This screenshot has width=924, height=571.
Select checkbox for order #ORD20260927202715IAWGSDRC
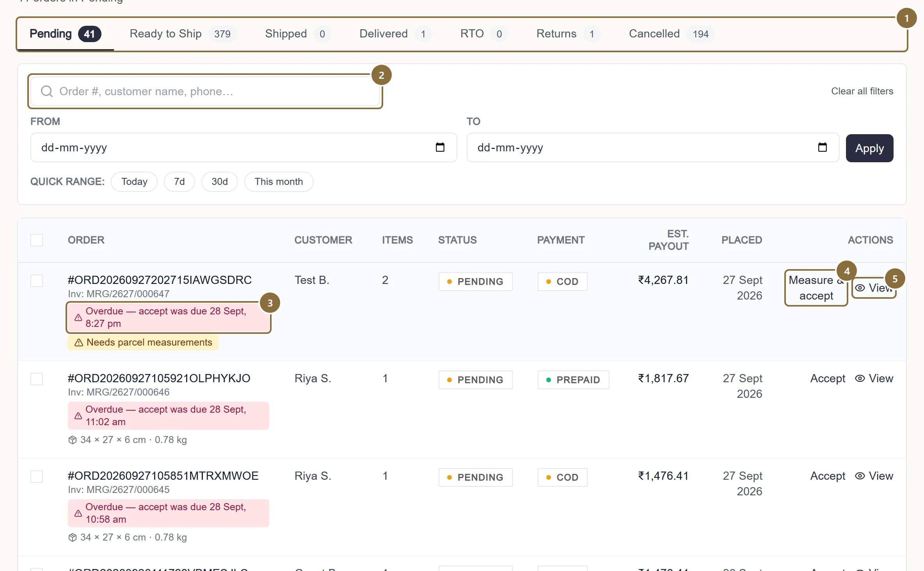coord(37,281)
